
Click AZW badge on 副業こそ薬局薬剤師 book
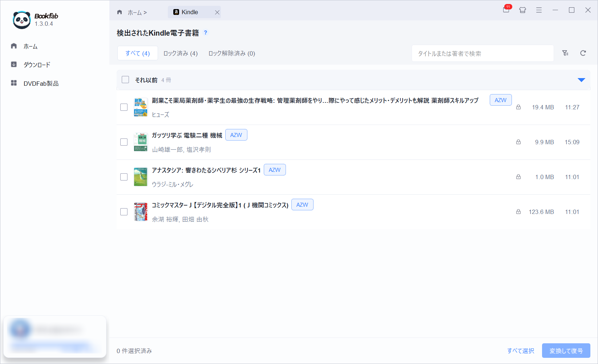[x=501, y=100]
